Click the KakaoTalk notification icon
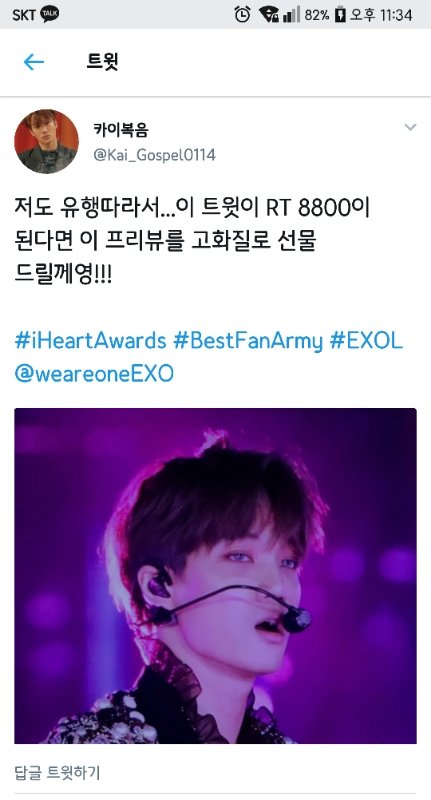The image size is (431, 800). (50, 14)
